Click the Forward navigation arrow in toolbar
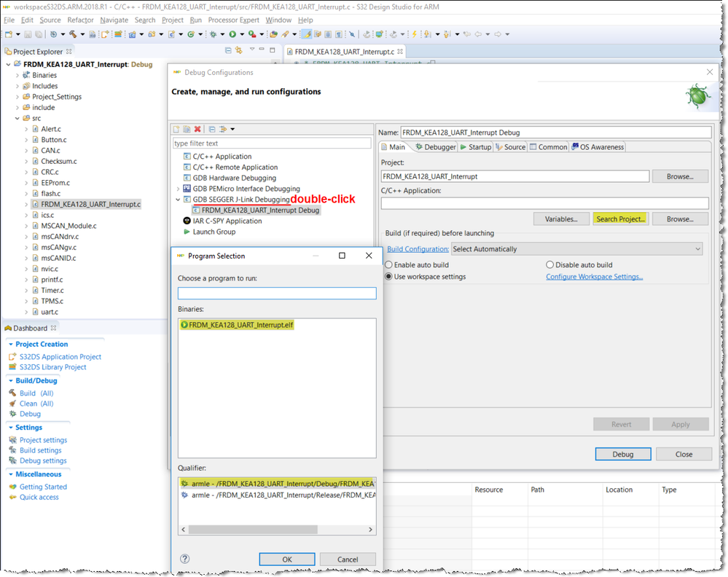The image size is (728, 577). [498, 34]
